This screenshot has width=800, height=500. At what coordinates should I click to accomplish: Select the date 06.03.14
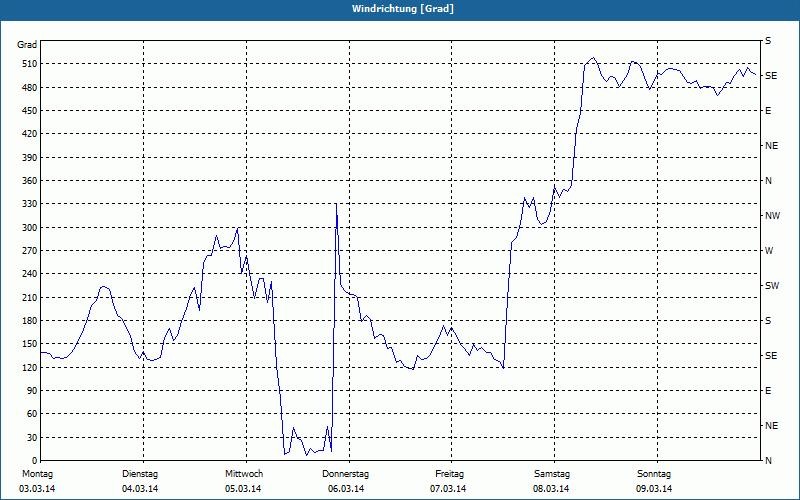pyautogui.click(x=346, y=489)
